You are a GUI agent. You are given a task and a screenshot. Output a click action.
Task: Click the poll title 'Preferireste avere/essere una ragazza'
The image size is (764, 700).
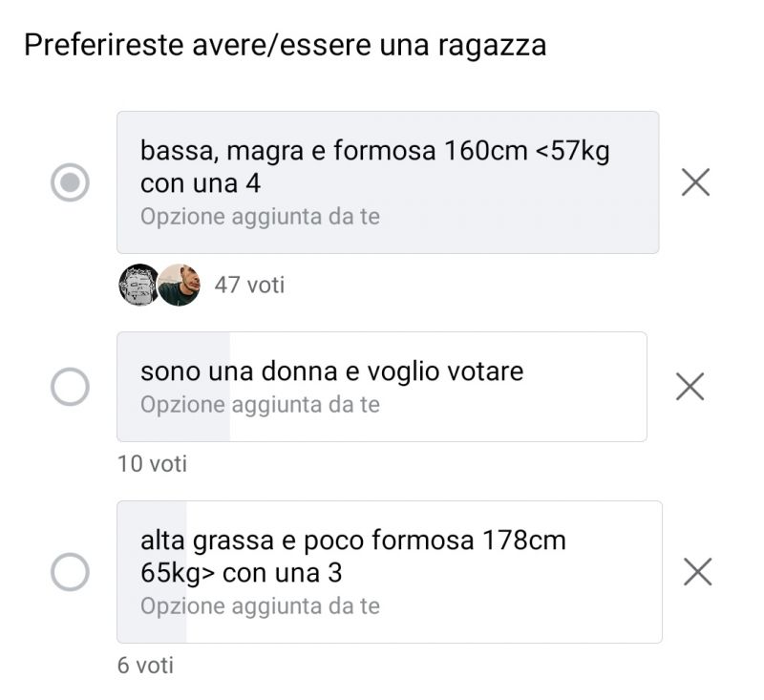click(x=285, y=45)
